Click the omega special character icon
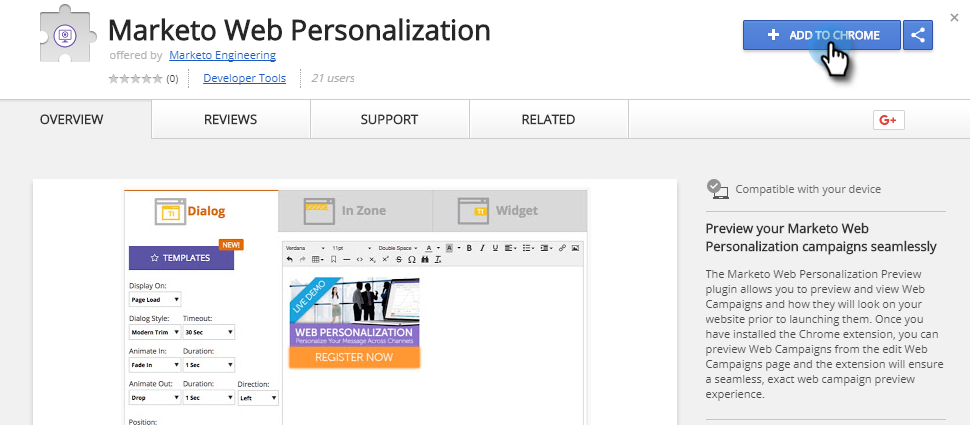Image resolution: width=970 pixels, height=425 pixels. pos(411,259)
